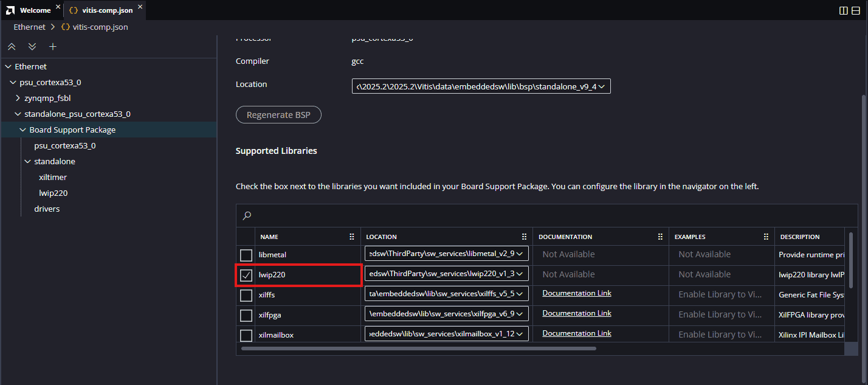Open the BSP Location dropdown
Viewport: 868px width, 385px height.
(x=481, y=86)
